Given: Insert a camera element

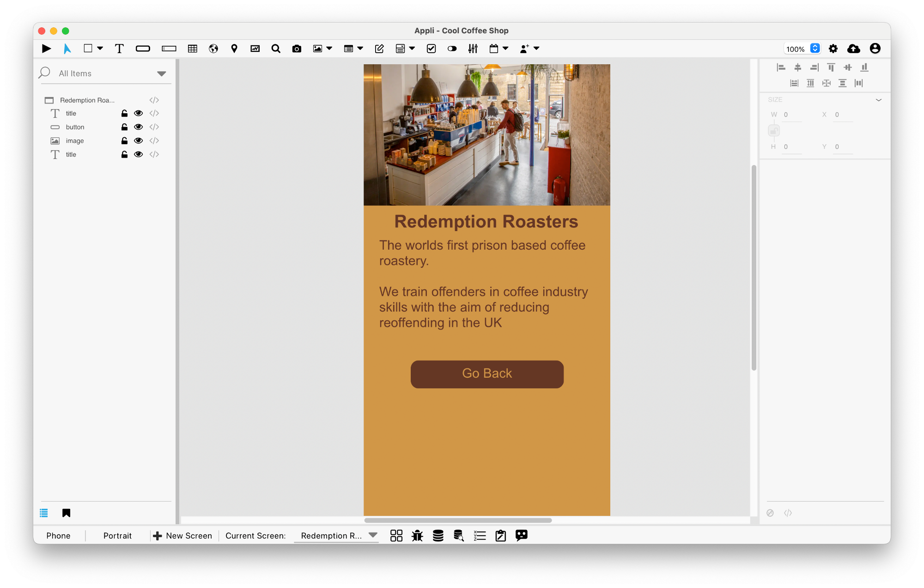Looking at the screenshot, I should 297,49.
